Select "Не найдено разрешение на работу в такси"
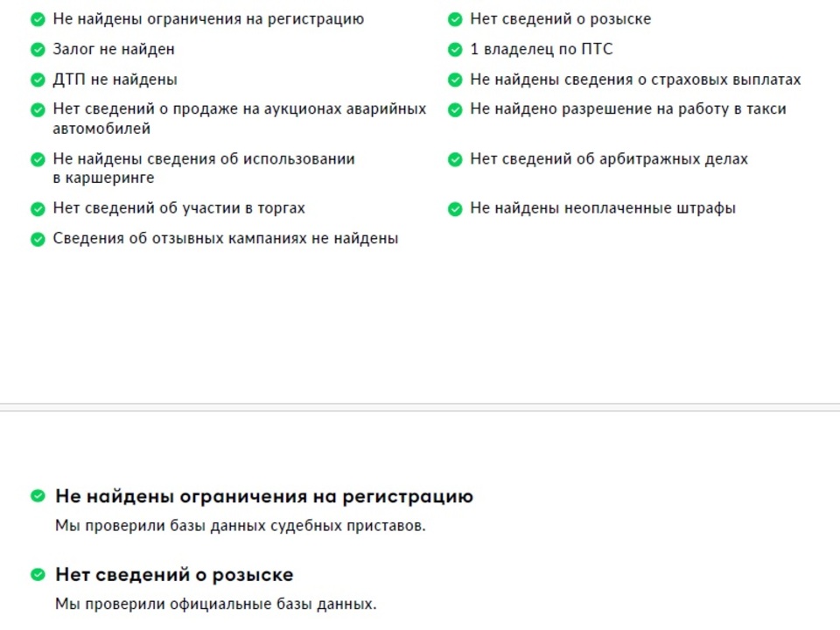This screenshot has width=840, height=630. [627, 109]
